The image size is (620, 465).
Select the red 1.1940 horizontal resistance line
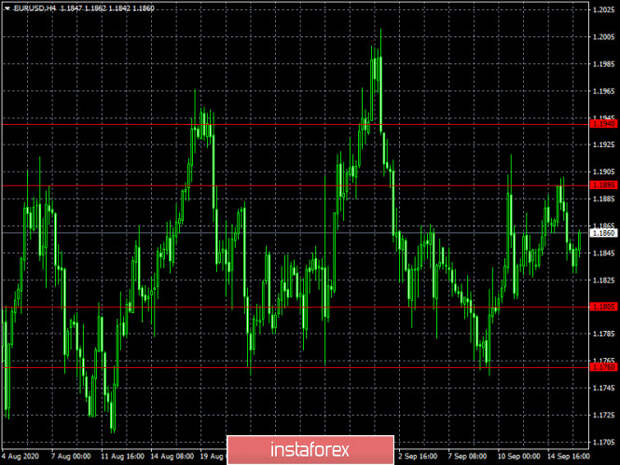pos(295,125)
